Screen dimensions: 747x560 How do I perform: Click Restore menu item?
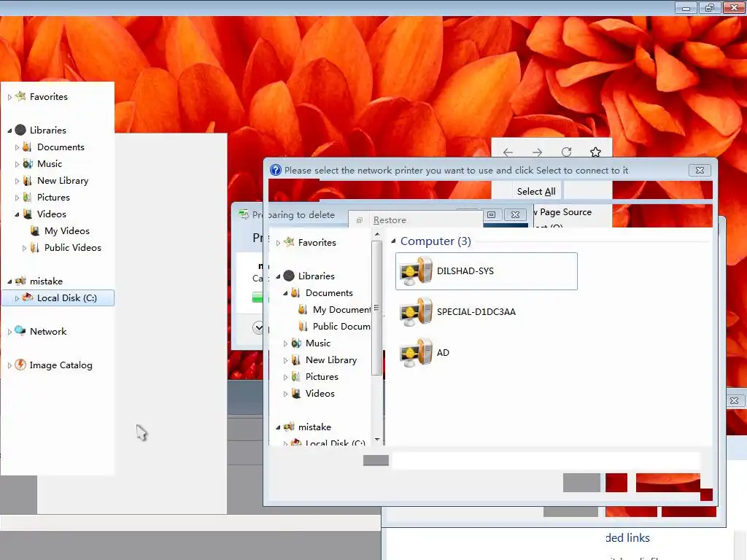pyautogui.click(x=390, y=220)
